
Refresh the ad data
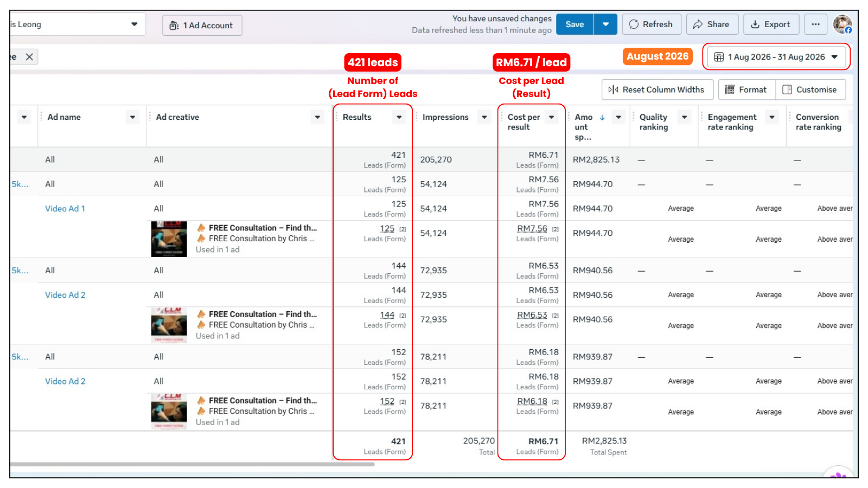pyautogui.click(x=651, y=24)
